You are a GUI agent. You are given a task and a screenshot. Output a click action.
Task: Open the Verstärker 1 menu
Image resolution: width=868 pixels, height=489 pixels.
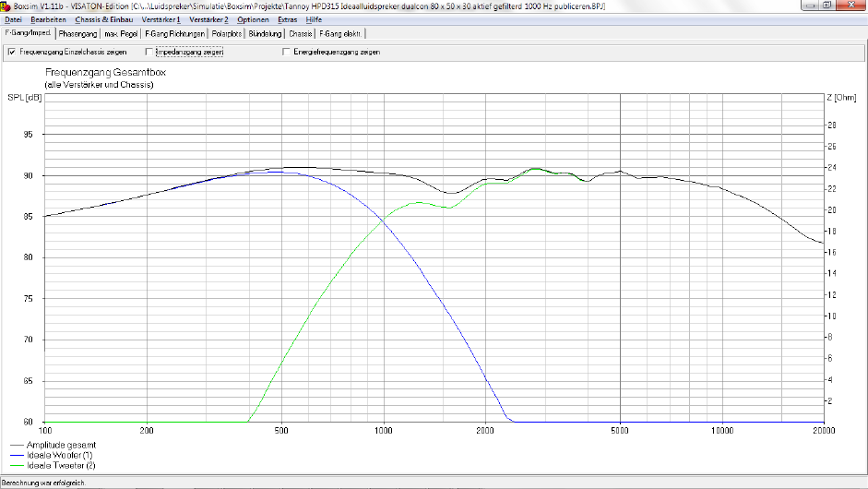161,19
